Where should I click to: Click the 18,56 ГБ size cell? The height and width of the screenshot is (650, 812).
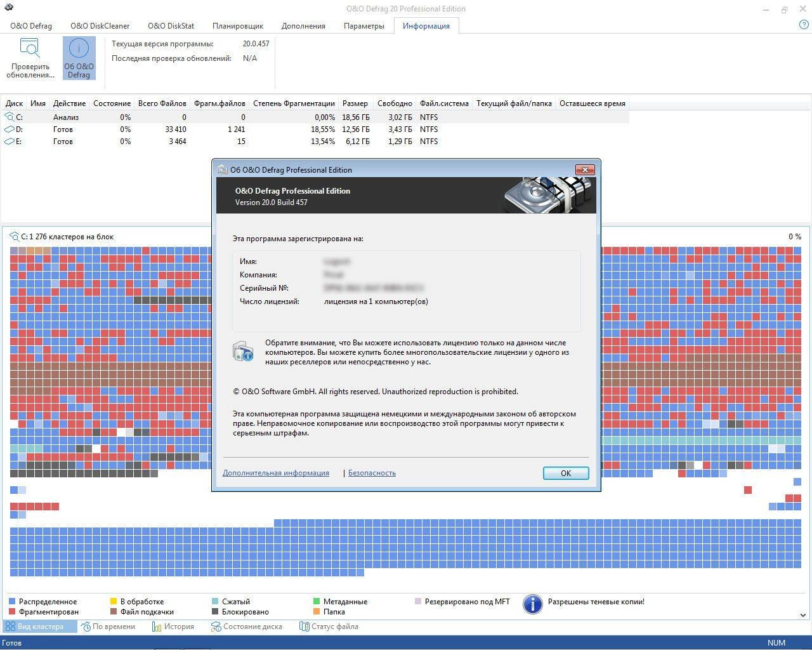tap(355, 117)
